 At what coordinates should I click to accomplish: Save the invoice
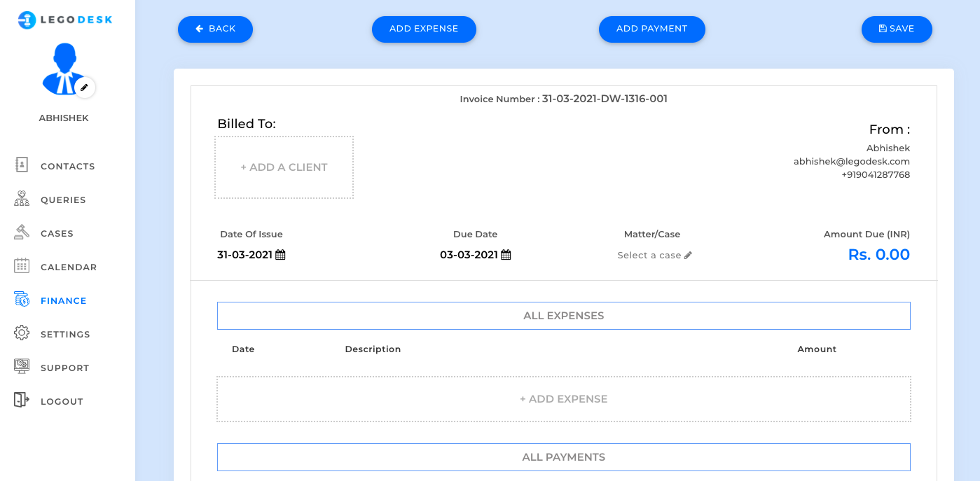pos(897,29)
